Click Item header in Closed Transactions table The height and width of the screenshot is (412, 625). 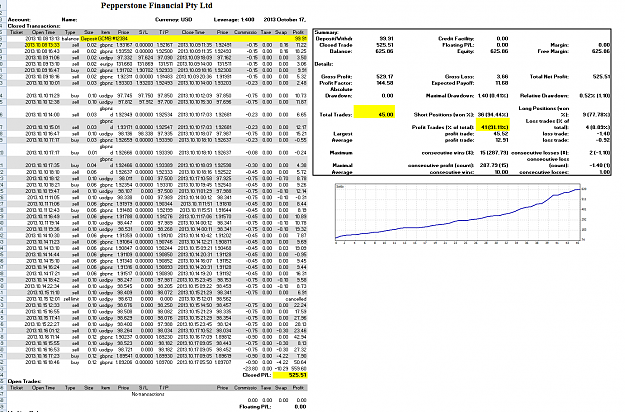[105, 32]
